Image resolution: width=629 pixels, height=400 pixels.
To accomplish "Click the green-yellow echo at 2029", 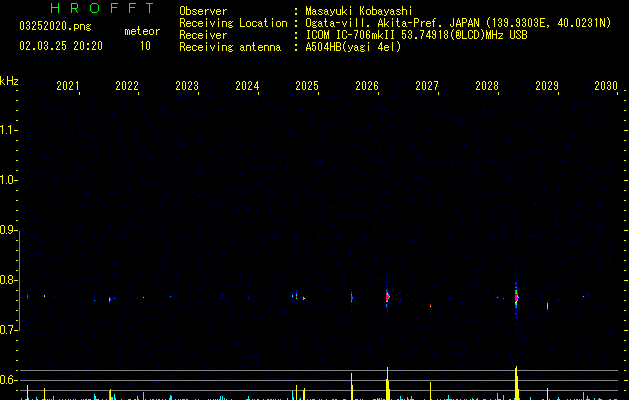I will pyautogui.click(x=547, y=306).
